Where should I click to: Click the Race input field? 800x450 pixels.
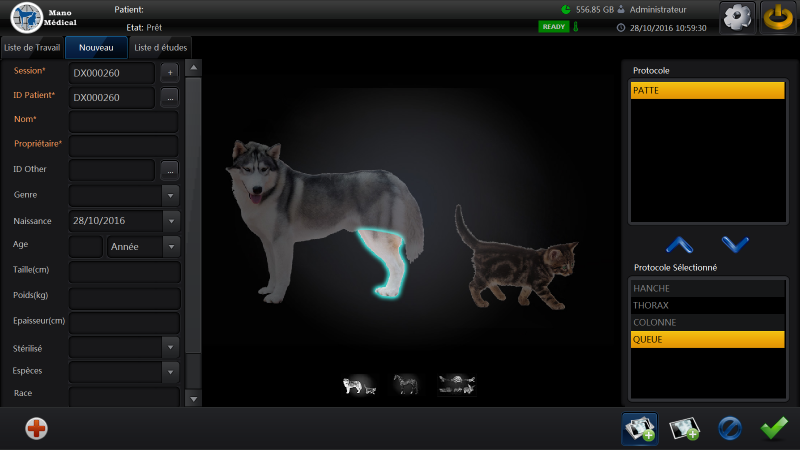click(x=124, y=397)
